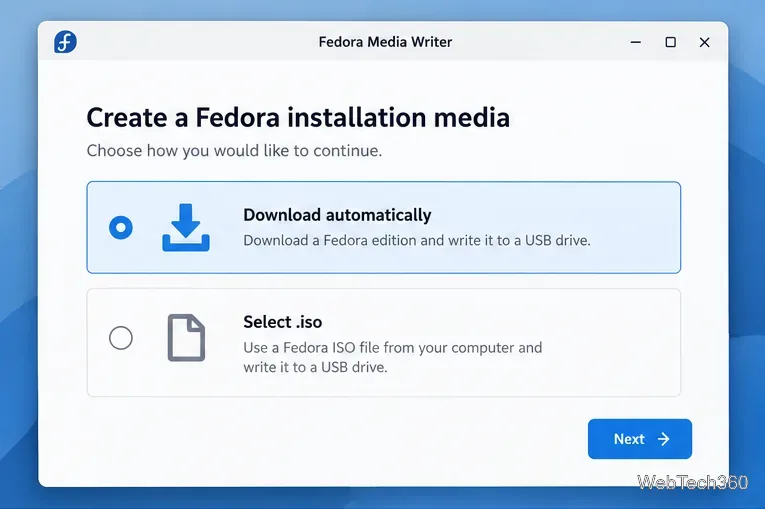
Task: Click the Next button
Action: coord(640,439)
